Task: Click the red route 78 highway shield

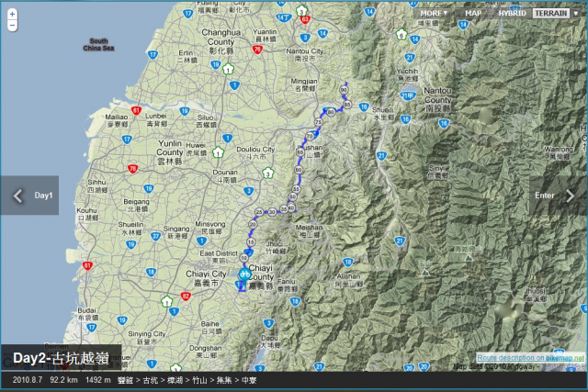Action: pos(132,169)
